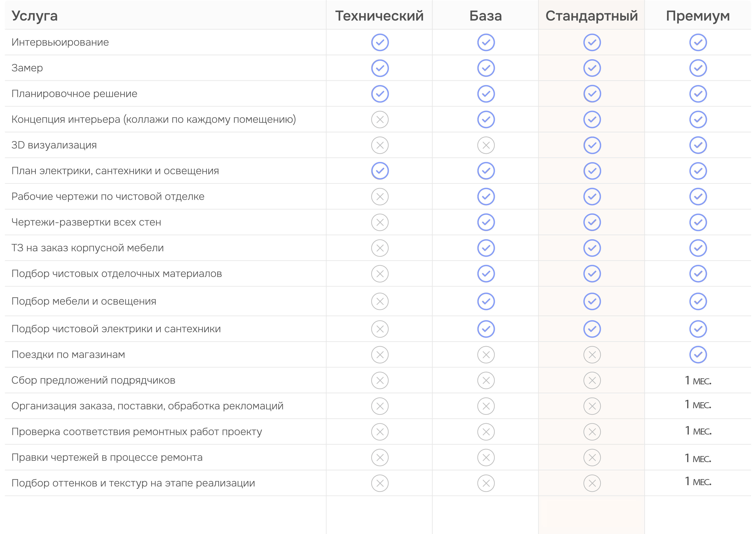Click Подбор оттенков и текстур row label
This screenshot has width=756, height=534.
pos(133,483)
